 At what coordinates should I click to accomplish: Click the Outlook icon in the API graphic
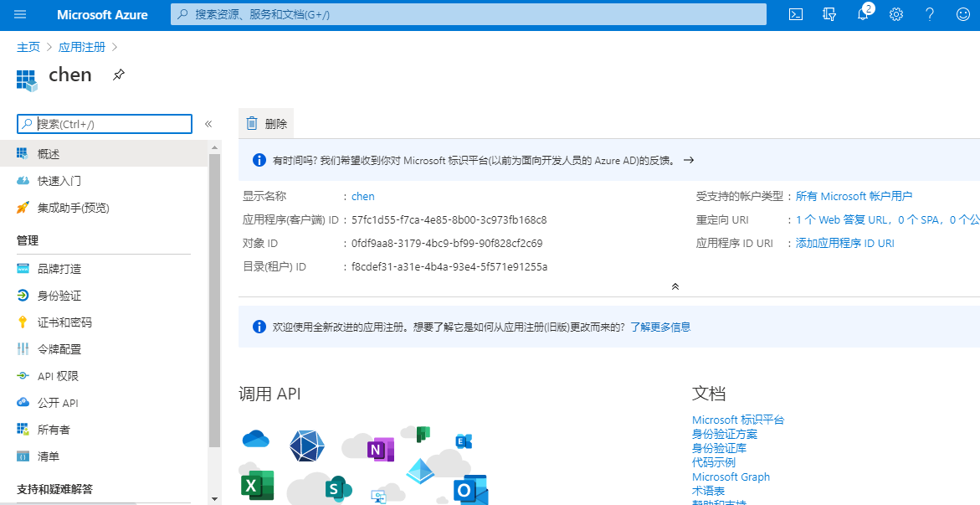(x=470, y=490)
